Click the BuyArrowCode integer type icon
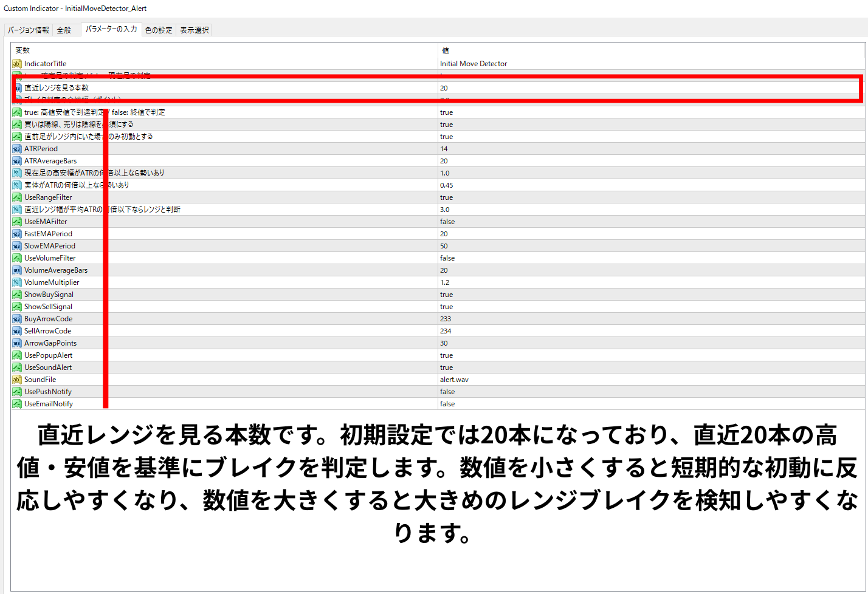The image size is (868, 594). 17,319
